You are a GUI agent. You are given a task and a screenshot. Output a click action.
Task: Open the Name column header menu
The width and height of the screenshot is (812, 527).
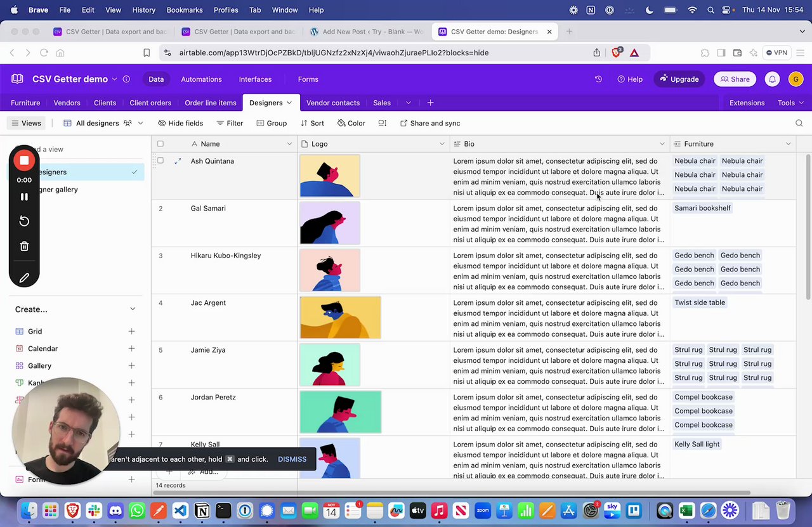(290, 144)
